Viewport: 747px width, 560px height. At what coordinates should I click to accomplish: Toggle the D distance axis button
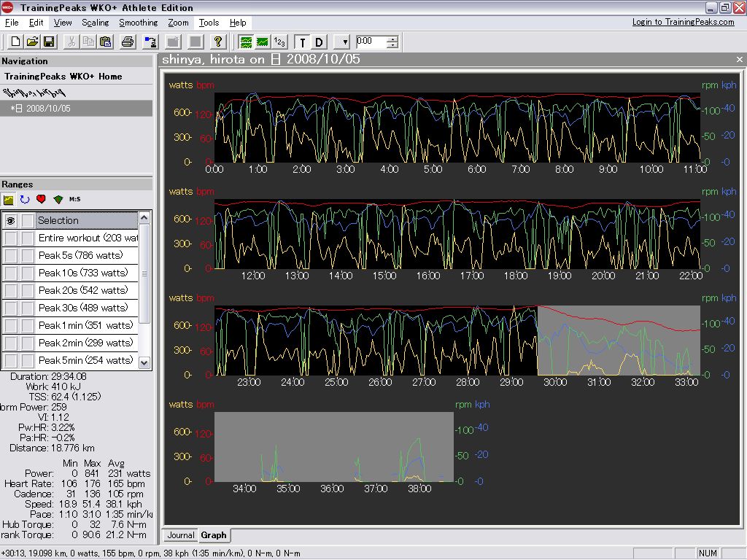(319, 42)
